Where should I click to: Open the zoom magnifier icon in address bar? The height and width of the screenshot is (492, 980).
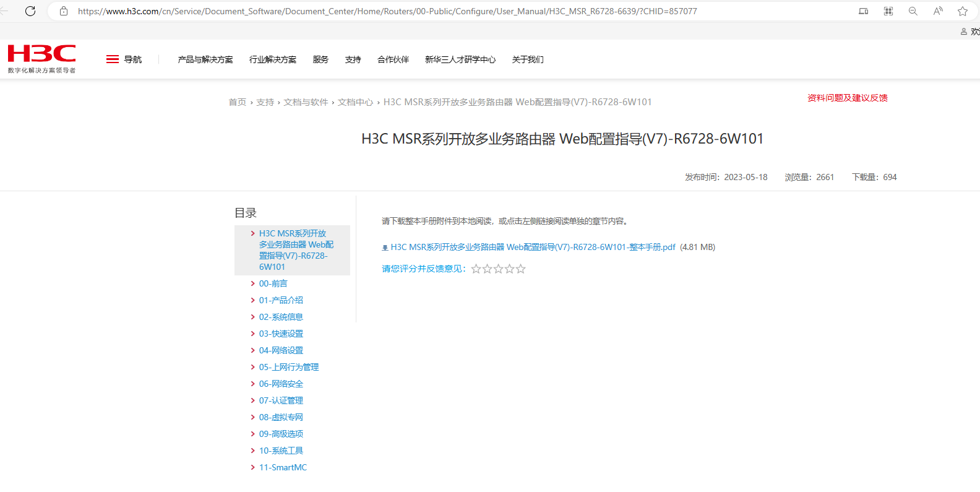click(x=913, y=11)
